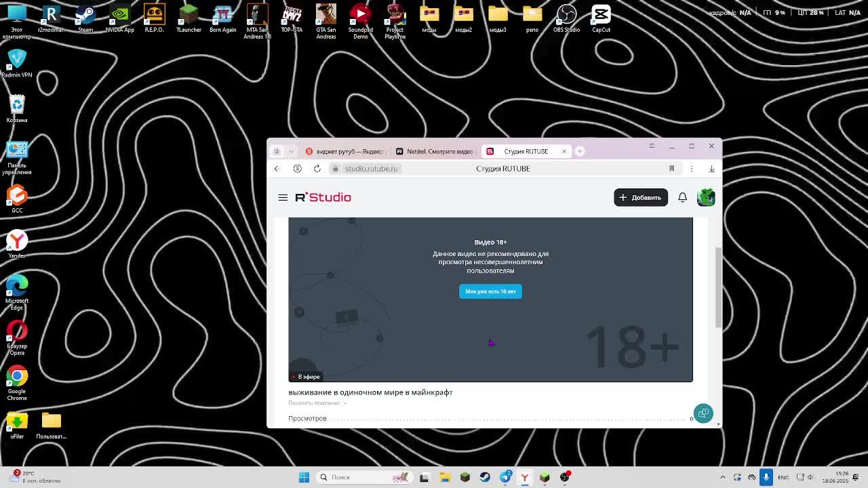This screenshot has width=868, height=488.
Task: Click the Добавить button
Action: coord(640,197)
